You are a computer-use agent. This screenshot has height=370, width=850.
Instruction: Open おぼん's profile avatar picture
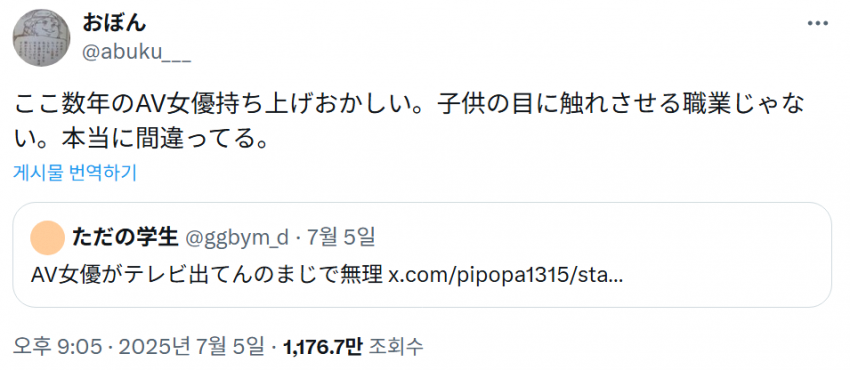click(41, 38)
